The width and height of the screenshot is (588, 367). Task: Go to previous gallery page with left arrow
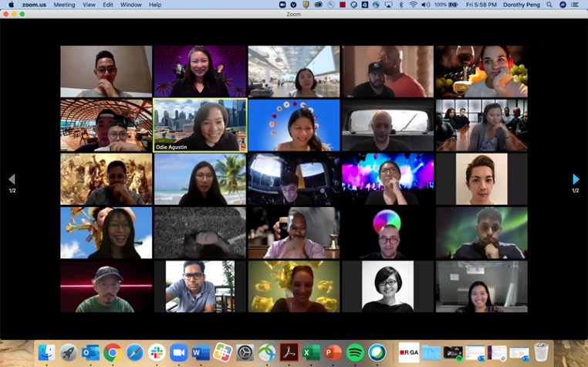point(12,179)
